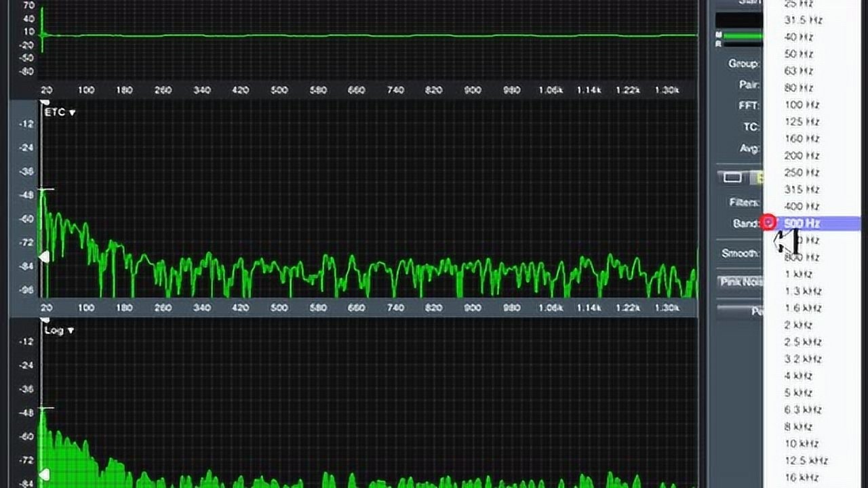This screenshot has height=488, width=868.
Task: Choose 250 Hz from the band list
Action: [x=802, y=173]
